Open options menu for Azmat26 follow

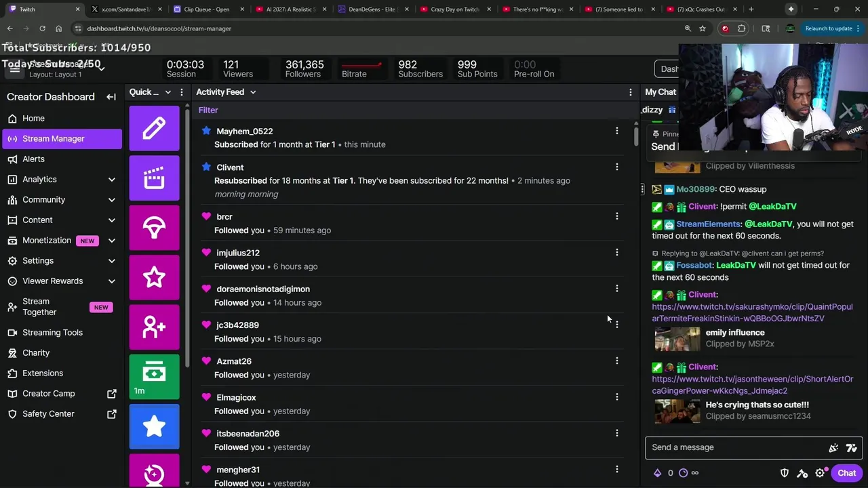617,361
